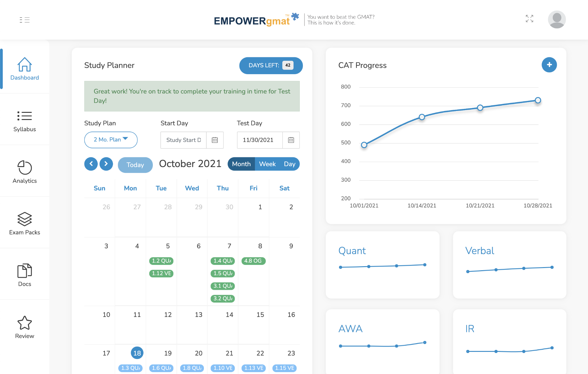Click the user profile avatar
The height and width of the screenshot is (374, 588).
[x=557, y=19]
